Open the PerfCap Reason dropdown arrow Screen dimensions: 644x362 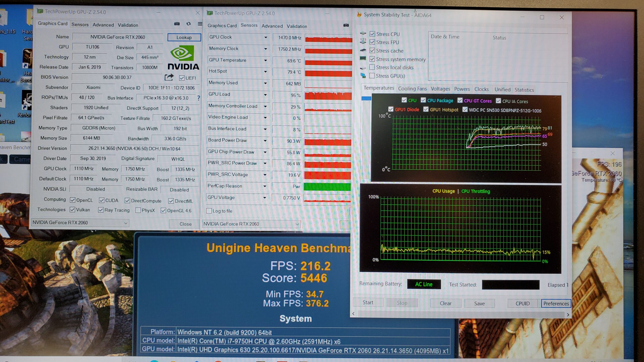[x=265, y=186]
